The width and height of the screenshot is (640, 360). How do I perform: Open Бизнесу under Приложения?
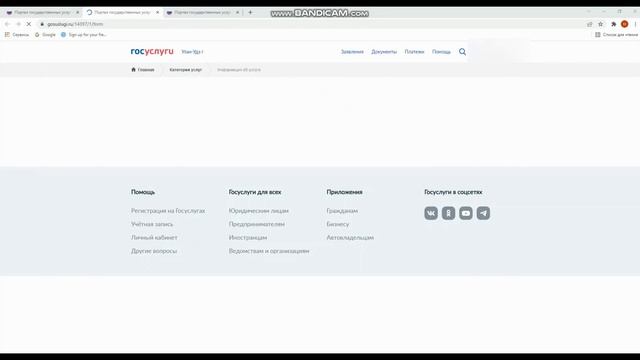tap(338, 224)
